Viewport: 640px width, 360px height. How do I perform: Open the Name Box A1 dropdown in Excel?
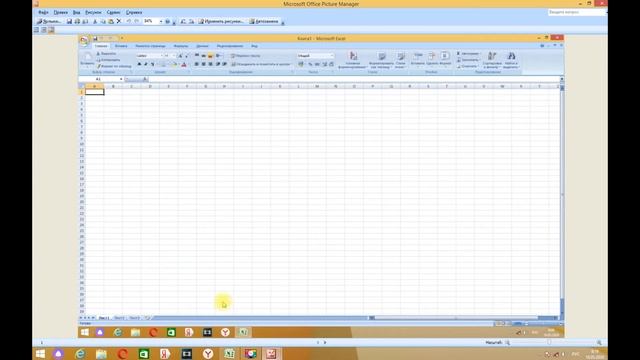[x=121, y=79]
